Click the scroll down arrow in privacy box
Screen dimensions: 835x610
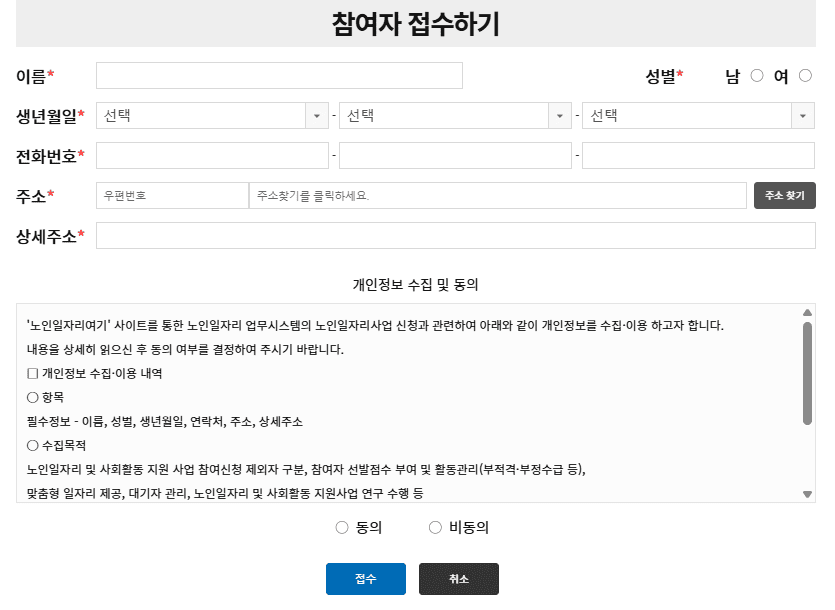pyautogui.click(x=807, y=494)
